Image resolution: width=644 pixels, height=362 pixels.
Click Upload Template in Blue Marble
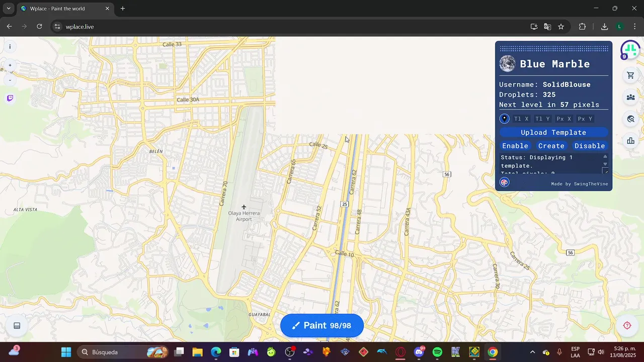pyautogui.click(x=553, y=132)
